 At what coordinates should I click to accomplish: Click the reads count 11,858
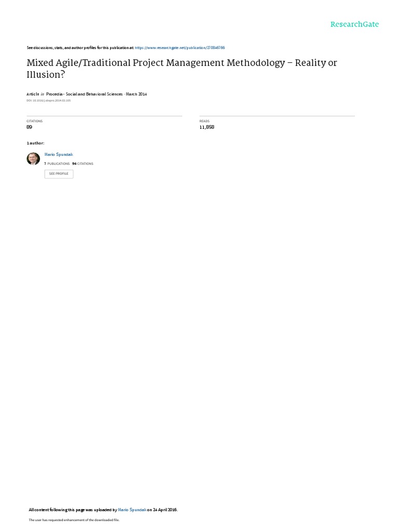coord(207,127)
